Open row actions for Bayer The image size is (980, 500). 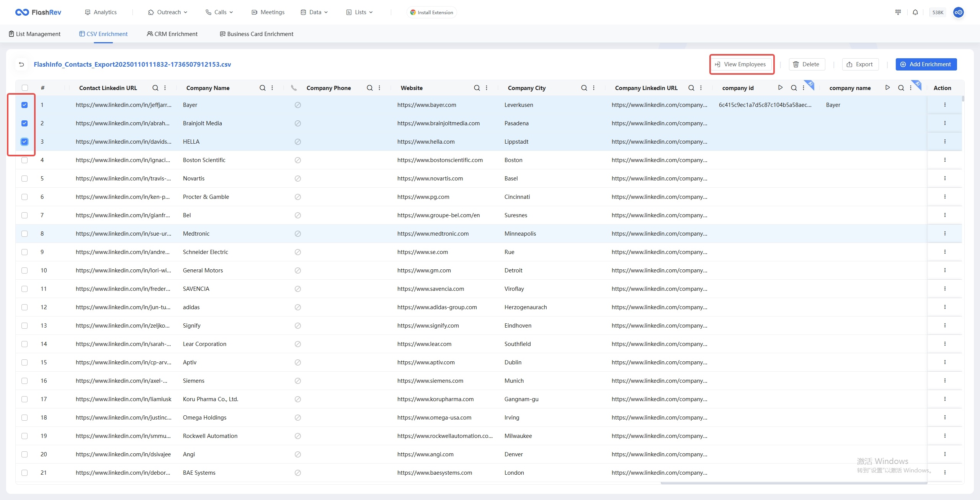945,105
